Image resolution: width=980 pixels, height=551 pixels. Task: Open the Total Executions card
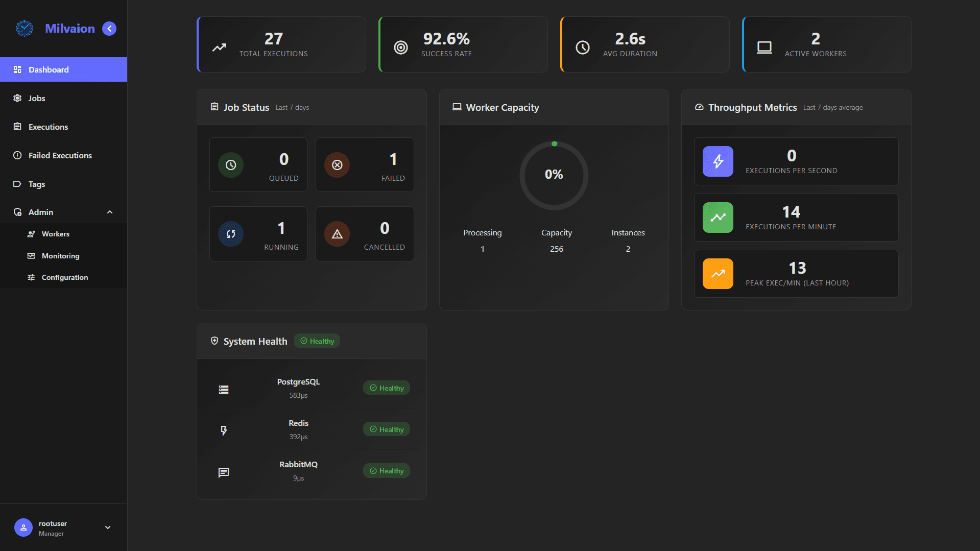pos(281,44)
